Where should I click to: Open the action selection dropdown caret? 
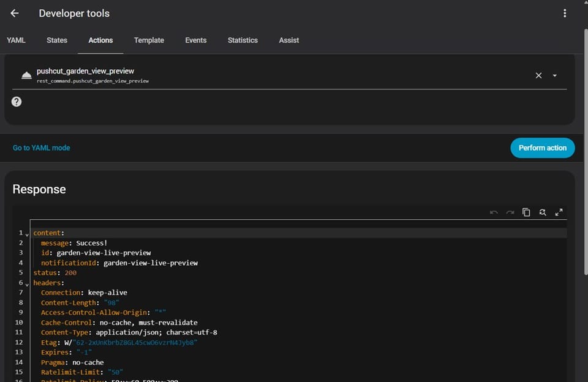click(x=555, y=75)
